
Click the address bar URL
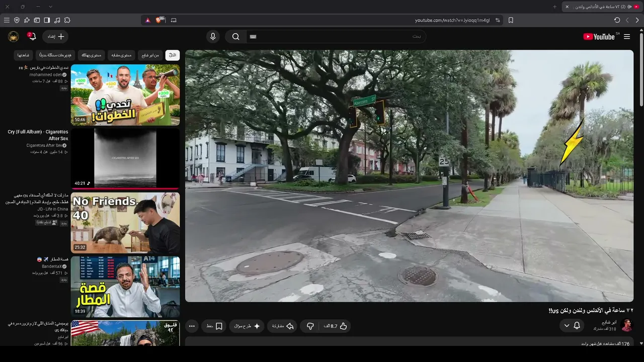point(452,20)
